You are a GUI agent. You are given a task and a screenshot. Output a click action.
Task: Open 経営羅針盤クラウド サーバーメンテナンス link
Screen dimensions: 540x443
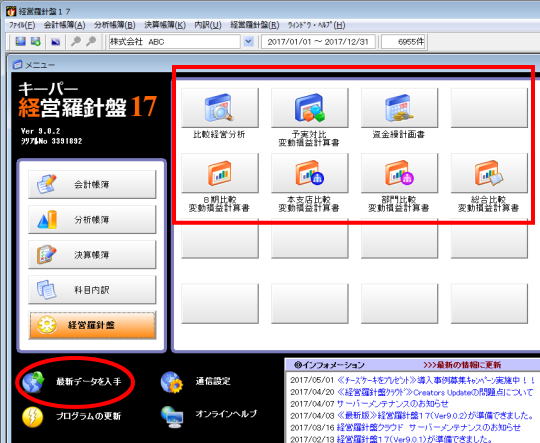429,427
